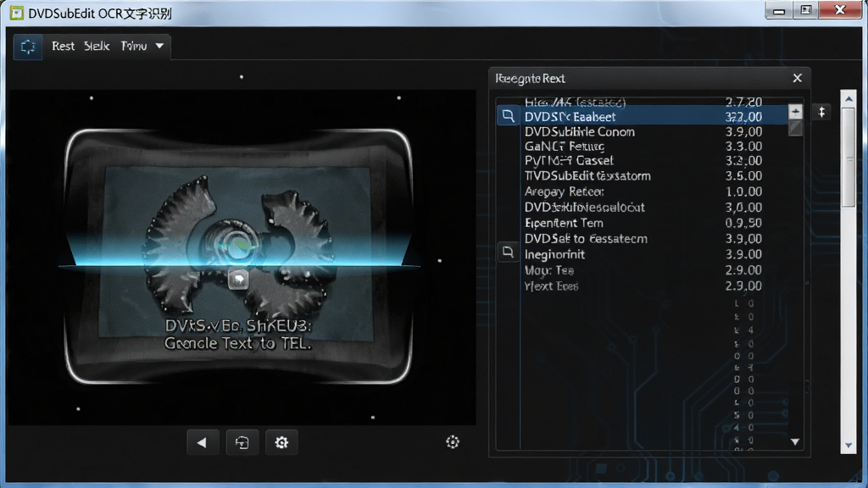Click the 1.0.00 value
This screenshot has height=488, width=868.
click(743, 191)
